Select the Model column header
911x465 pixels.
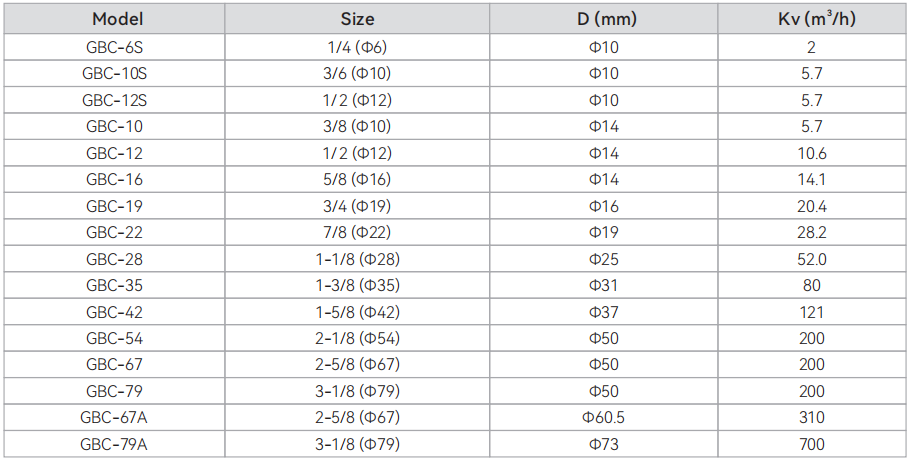tap(114, 19)
